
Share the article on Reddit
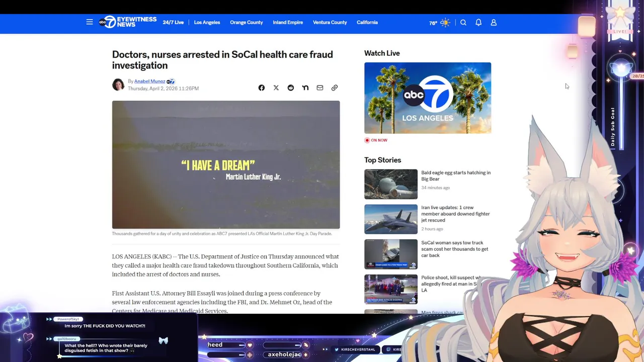click(291, 87)
